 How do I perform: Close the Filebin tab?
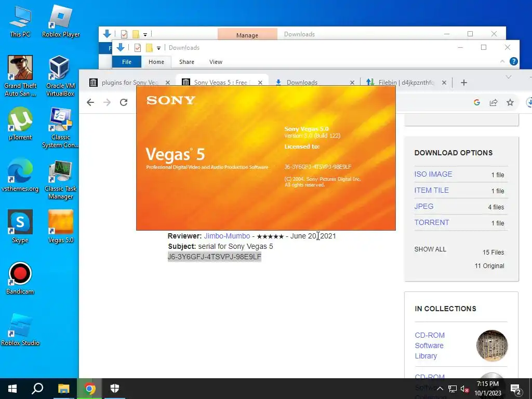click(x=444, y=83)
